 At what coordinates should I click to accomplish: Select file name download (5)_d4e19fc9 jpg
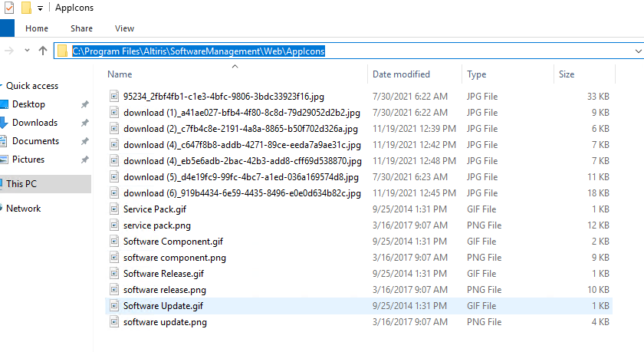(x=241, y=177)
